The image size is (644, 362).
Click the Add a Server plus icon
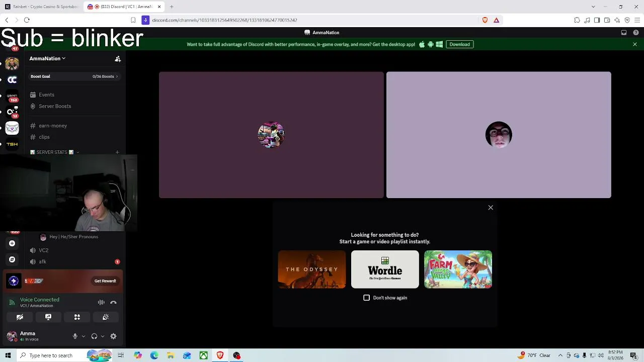pos(12,243)
